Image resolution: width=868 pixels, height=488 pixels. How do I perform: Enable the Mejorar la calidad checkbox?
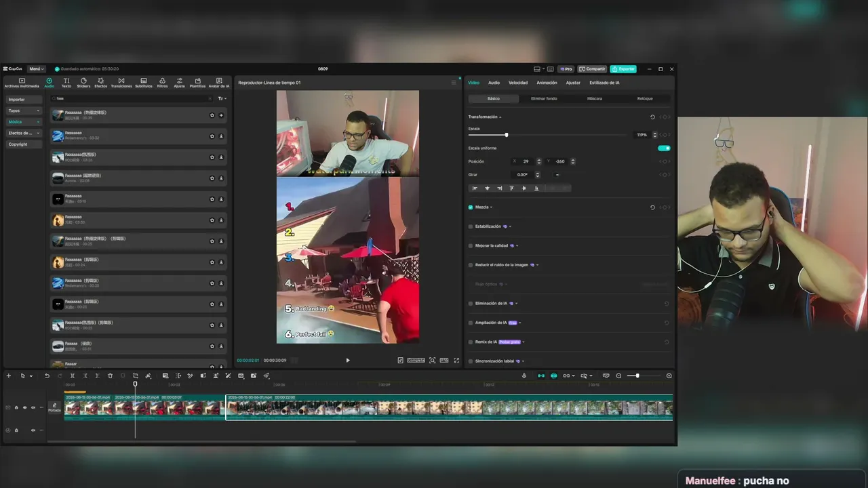coord(471,245)
